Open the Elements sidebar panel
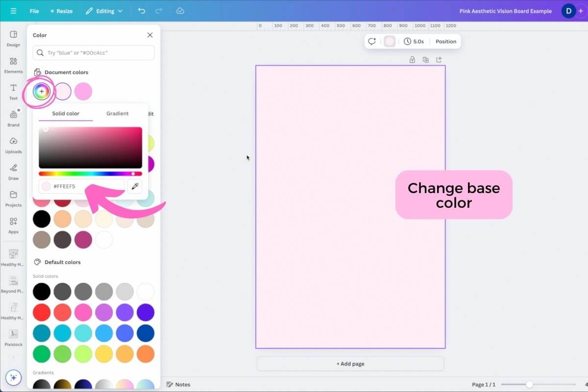588x392 pixels. click(13, 65)
